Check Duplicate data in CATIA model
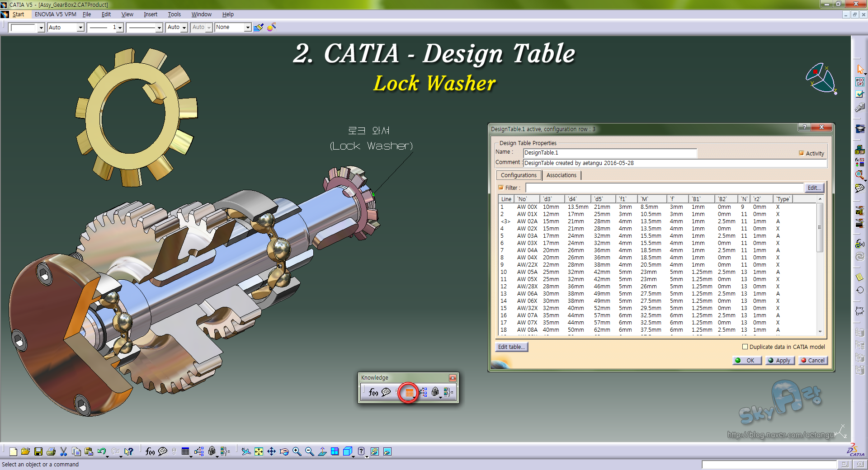The image size is (868, 470). (745, 347)
